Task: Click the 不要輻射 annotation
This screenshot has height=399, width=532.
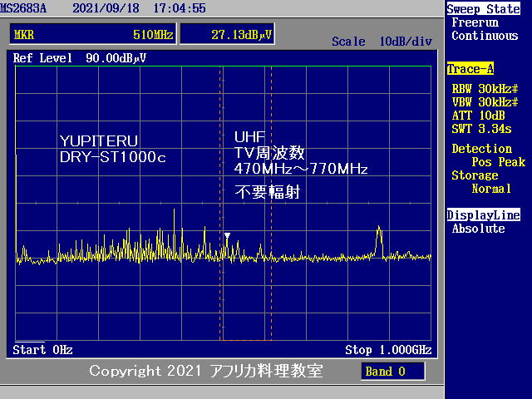Action: 268,192
